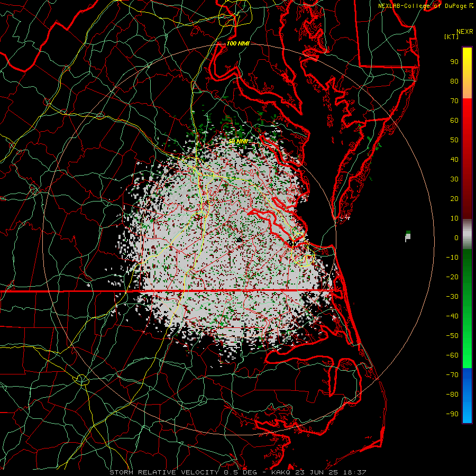The height and width of the screenshot is (476, 476).
Task: Click the positive 20 scale value
Action: (x=454, y=199)
